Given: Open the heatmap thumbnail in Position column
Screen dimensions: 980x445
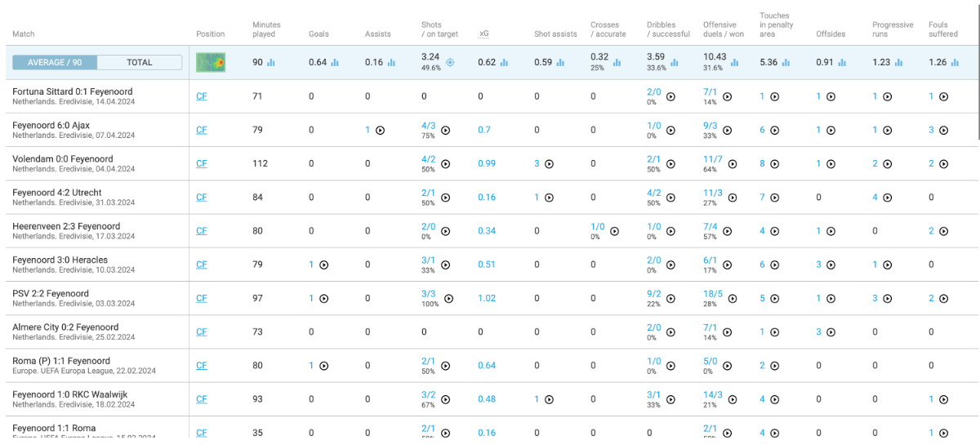Looking at the screenshot, I should [x=211, y=62].
